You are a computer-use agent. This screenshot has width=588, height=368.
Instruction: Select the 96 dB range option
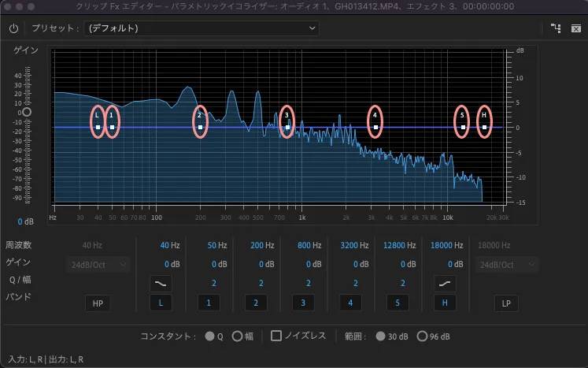(422, 336)
